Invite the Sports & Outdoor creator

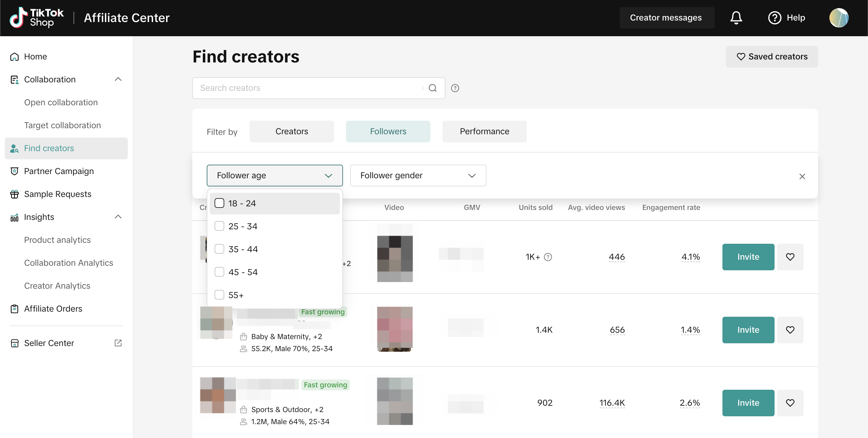pyautogui.click(x=748, y=403)
